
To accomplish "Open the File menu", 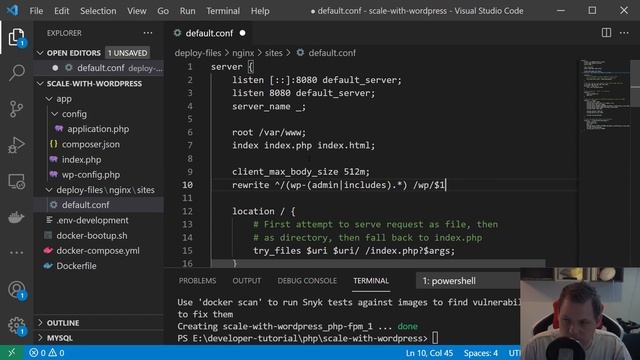I will click(x=36, y=11).
